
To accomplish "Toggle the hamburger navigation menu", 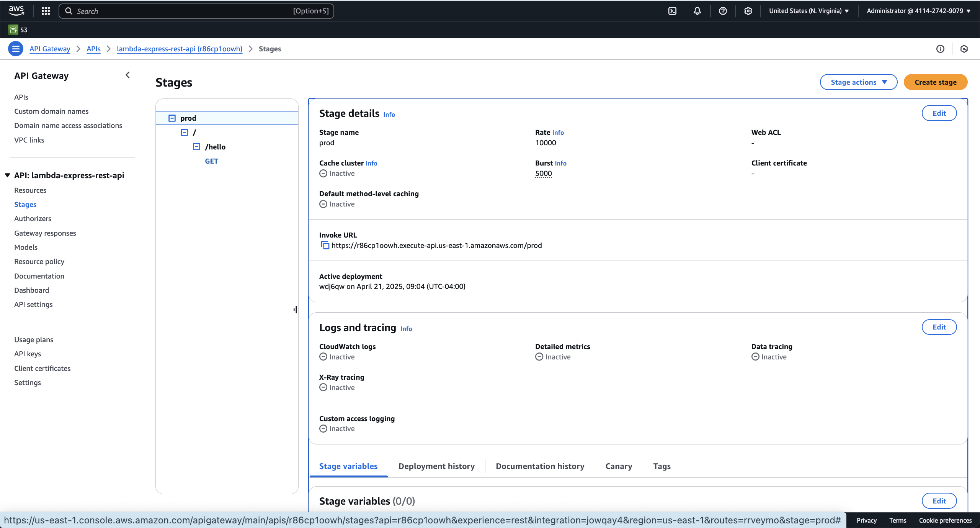I will point(16,49).
